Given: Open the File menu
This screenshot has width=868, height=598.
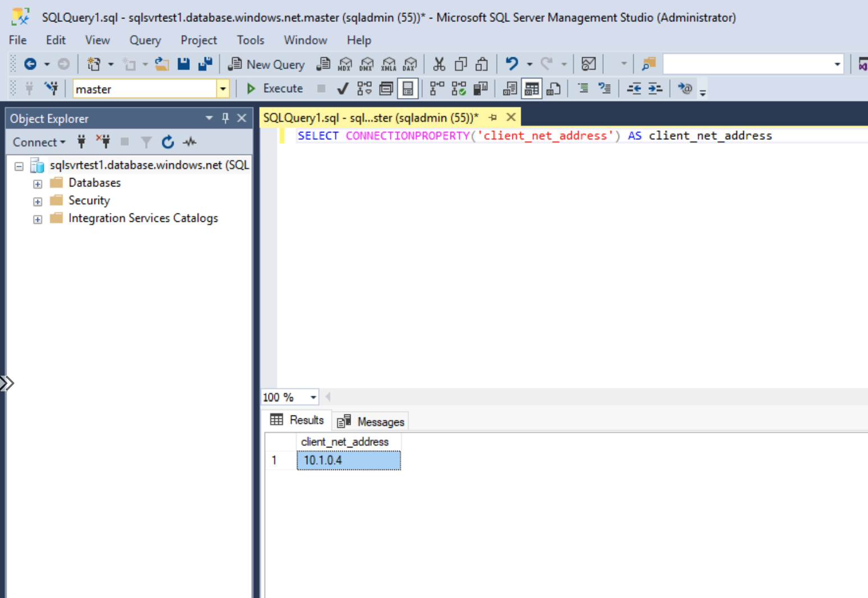Looking at the screenshot, I should [18, 40].
